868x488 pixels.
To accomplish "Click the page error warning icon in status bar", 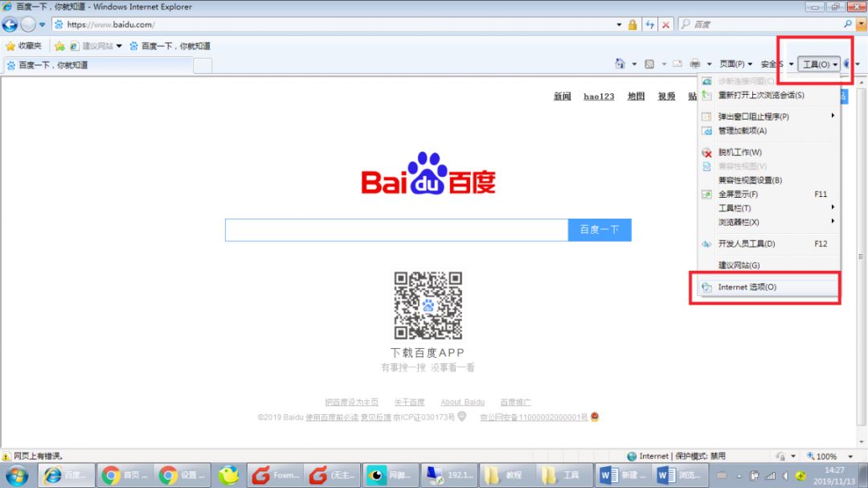I will pyautogui.click(x=6, y=457).
